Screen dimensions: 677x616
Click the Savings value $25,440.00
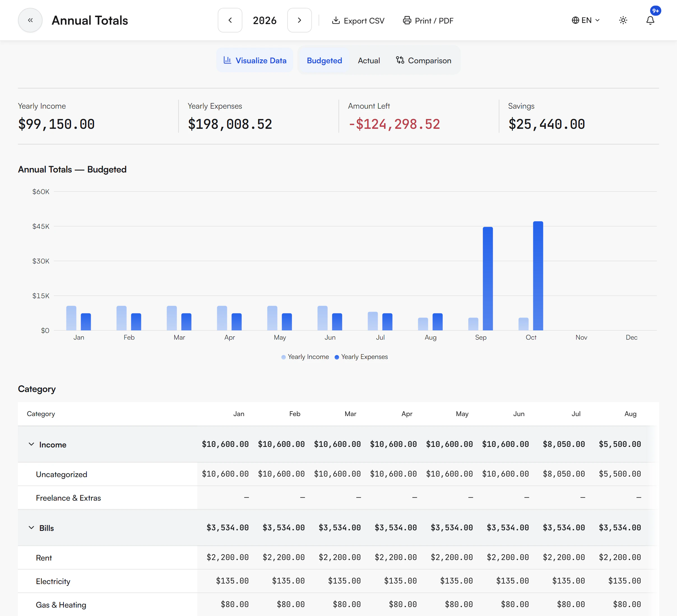[546, 124]
